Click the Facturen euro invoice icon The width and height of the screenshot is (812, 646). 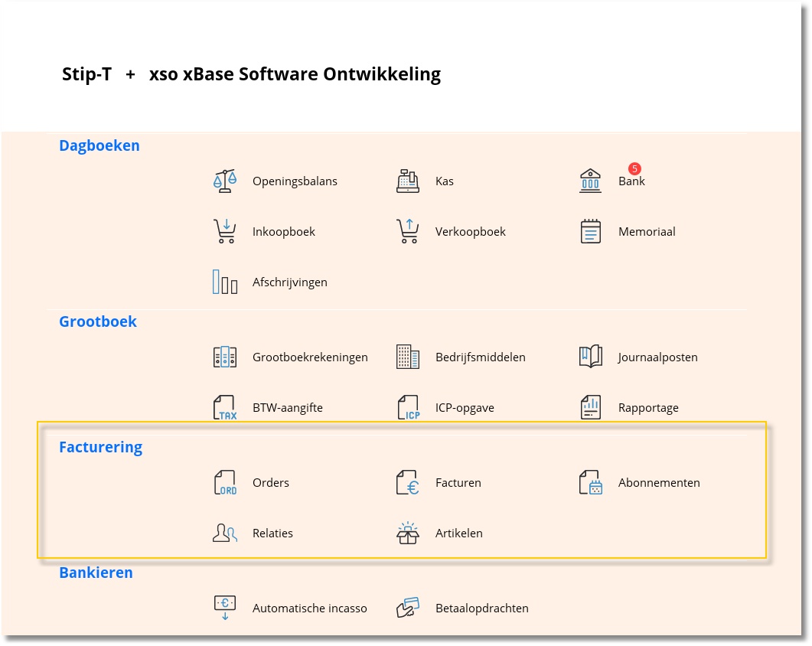[x=408, y=483]
